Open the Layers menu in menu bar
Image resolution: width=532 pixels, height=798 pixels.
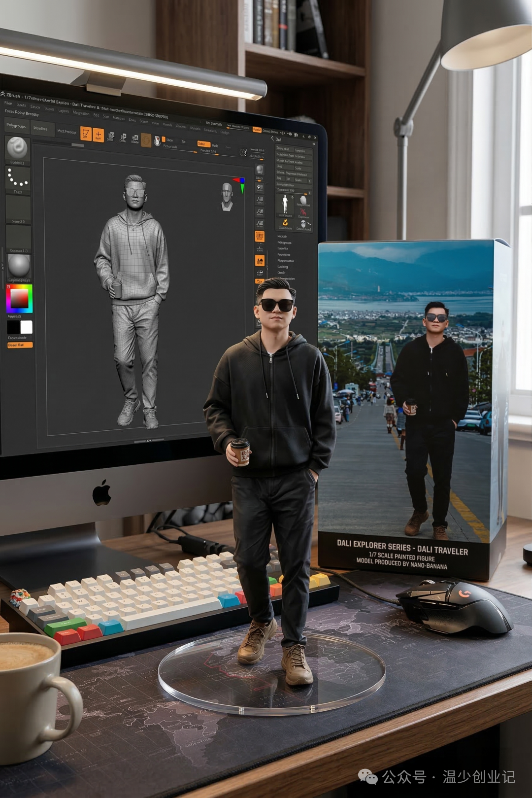[64, 110]
